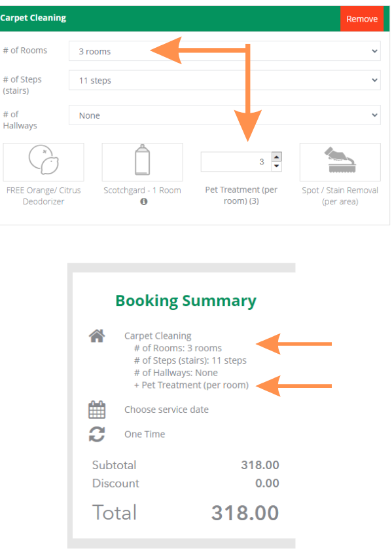Click the calendar icon for service date

[x=97, y=410]
